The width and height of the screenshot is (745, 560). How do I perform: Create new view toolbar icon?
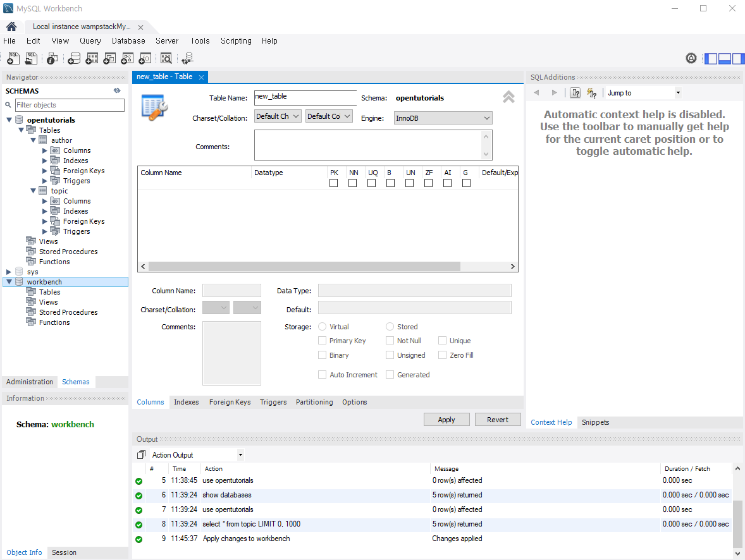(109, 58)
